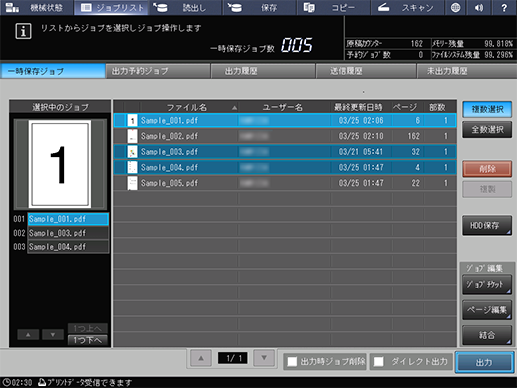Click the 原稿カウンター value 162
517x388 pixels.
417,44
